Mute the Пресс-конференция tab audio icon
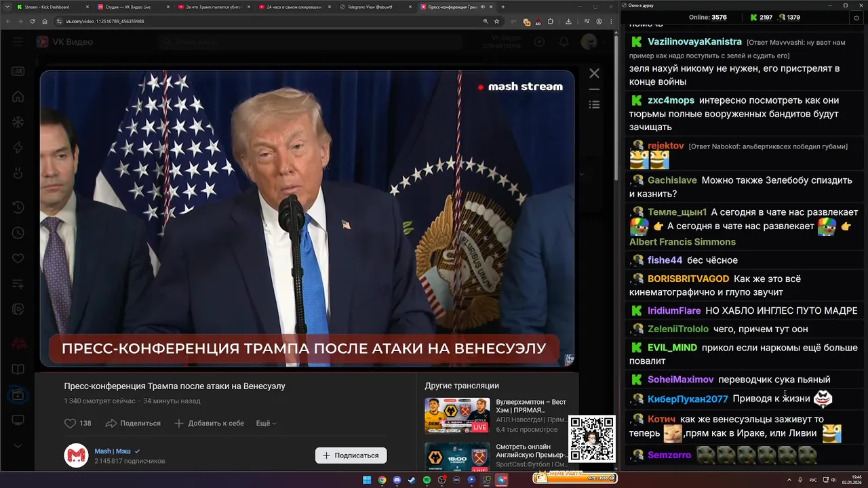Screen dimensions: 868x488 click(x=482, y=7)
